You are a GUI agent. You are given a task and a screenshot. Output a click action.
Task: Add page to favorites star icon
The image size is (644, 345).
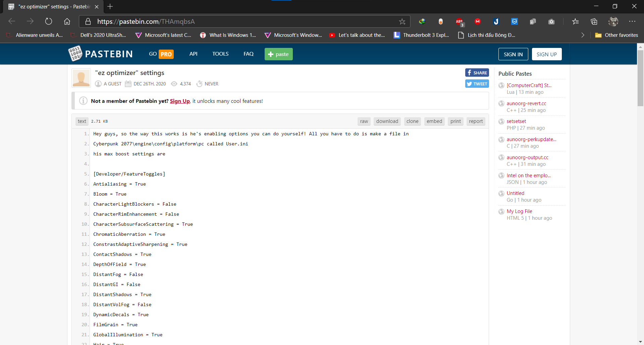tap(402, 21)
